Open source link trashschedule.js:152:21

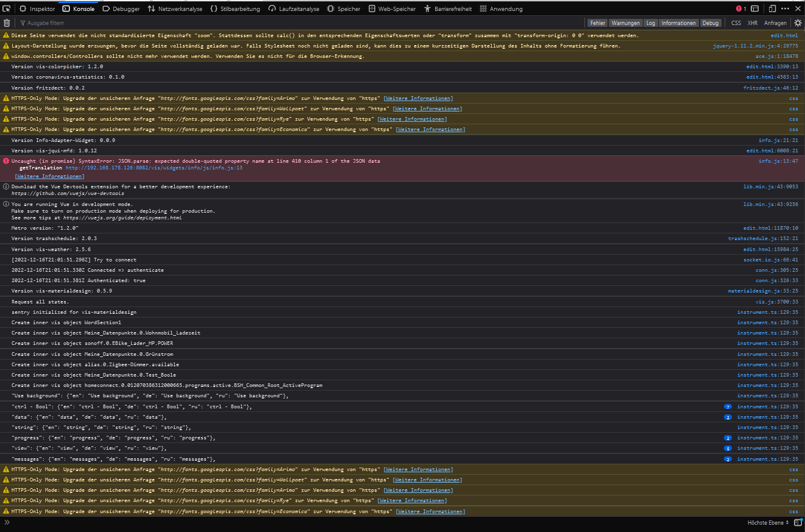[x=763, y=238]
